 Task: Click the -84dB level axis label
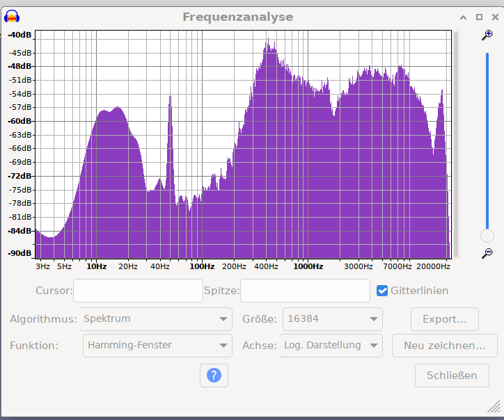(x=20, y=231)
